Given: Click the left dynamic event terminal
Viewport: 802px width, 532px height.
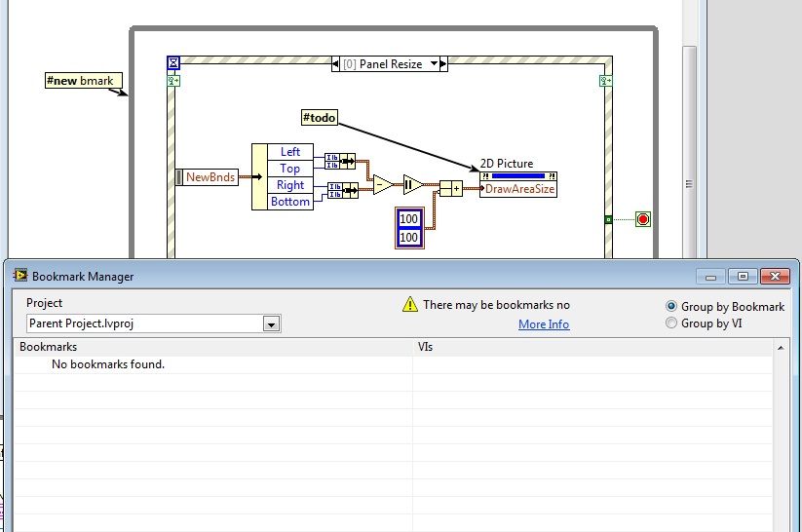Looking at the screenshot, I should click(x=173, y=81).
